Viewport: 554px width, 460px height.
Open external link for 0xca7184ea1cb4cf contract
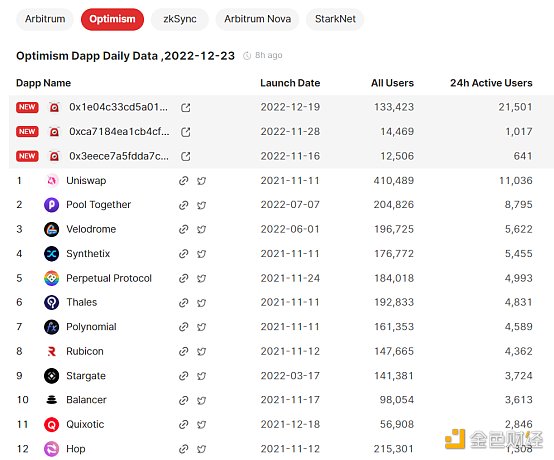[x=185, y=132]
